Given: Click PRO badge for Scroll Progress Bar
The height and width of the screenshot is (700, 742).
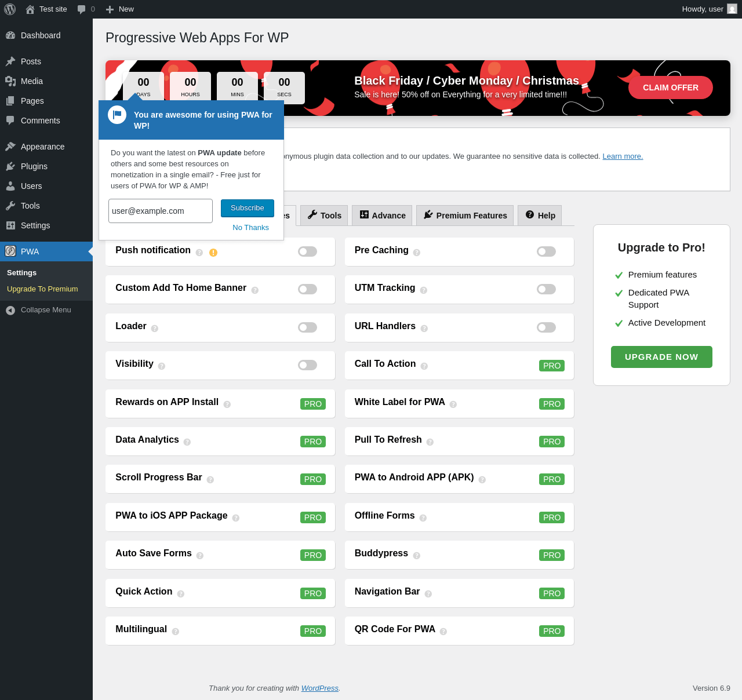Looking at the screenshot, I should point(313,479).
